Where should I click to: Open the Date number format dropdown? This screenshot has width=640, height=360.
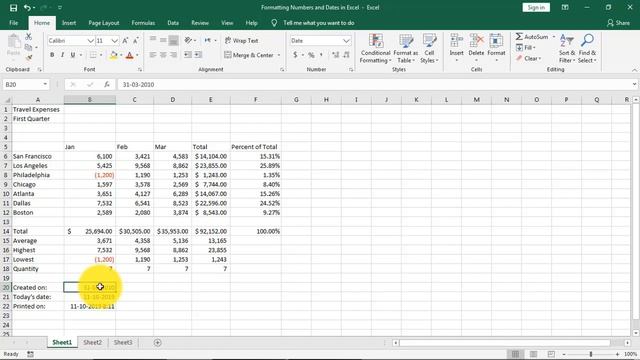coord(346,40)
